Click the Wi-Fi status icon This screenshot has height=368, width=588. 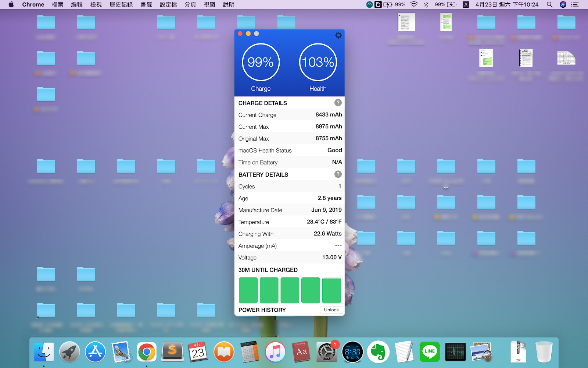(414, 4)
